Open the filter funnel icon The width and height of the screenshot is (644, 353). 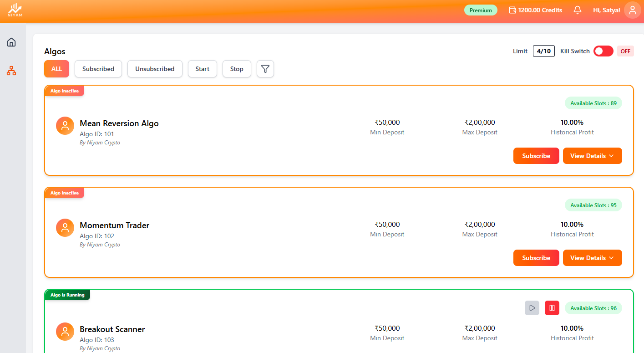tap(265, 69)
